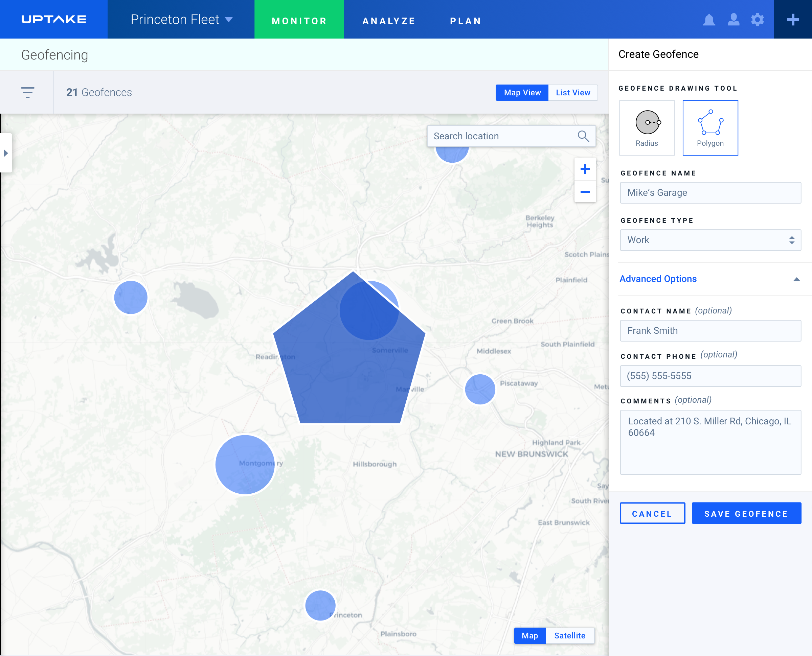Click the search magnifier in Search location
The height and width of the screenshot is (656, 812).
point(583,136)
